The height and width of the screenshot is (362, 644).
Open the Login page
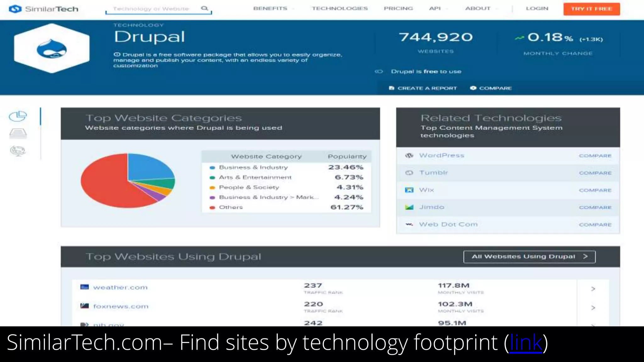tap(537, 8)
